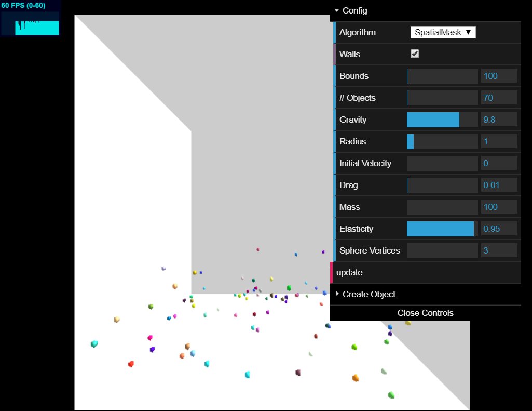The image size is (532, 411).
Task: Disable wall collisions via Walls toggle
Action: [x=414, y=54]
